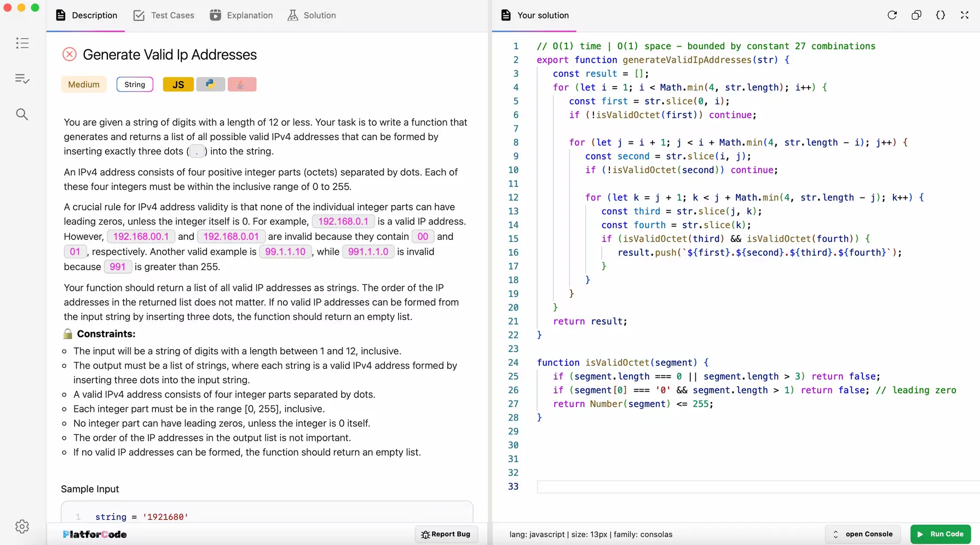Select the Java language badge
980x545 pixels.
click(241, 84)
